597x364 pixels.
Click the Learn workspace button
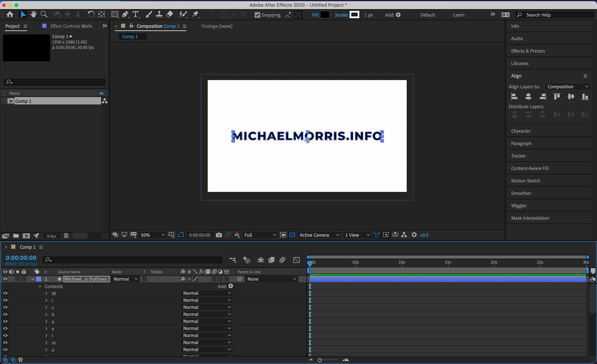[459, 15]
